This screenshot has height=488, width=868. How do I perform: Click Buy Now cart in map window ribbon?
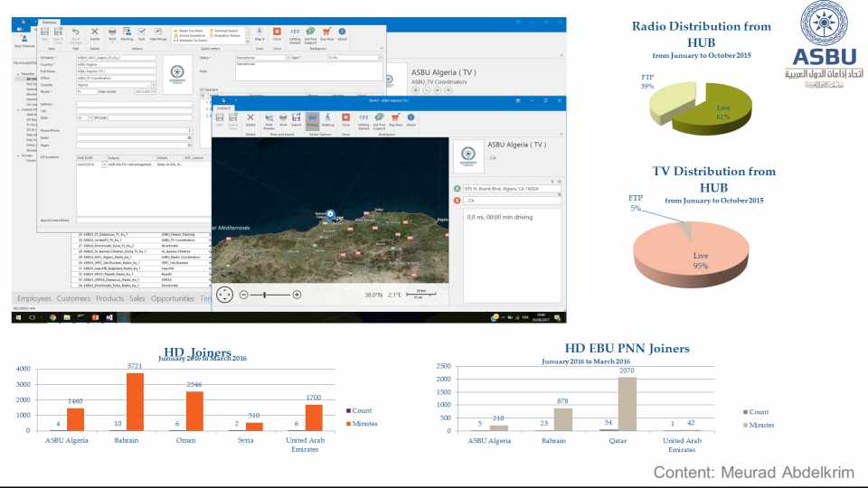tap(395, 119)
